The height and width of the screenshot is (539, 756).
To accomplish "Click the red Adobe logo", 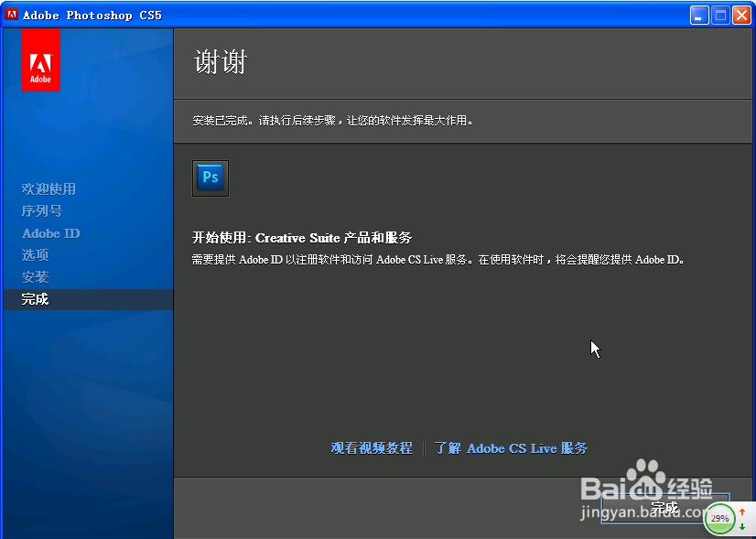I will pyautogui.click(x=40, y=59).
